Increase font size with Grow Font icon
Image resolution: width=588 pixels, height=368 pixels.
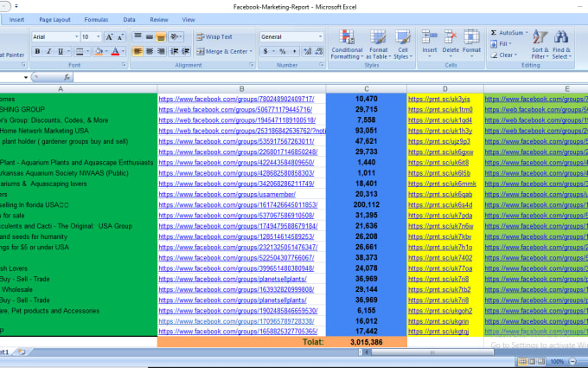(109, 36)
